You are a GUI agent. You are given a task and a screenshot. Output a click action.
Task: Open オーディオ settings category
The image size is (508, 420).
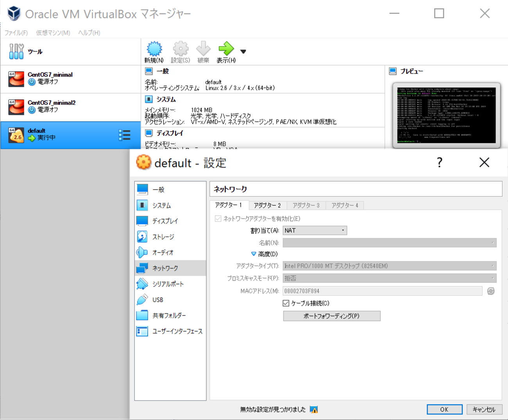[x=170, y=252]
